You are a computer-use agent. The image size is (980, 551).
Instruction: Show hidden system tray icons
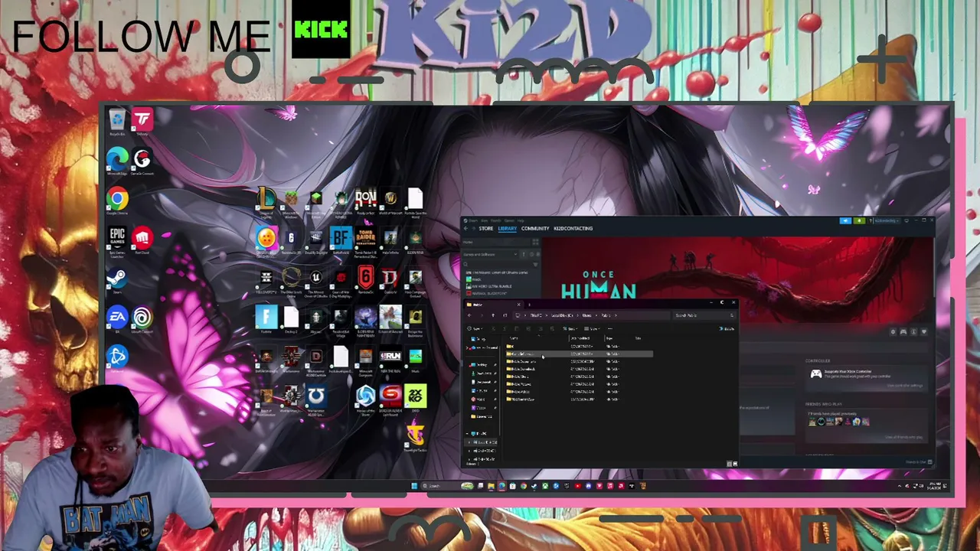[x=900, y=486]
